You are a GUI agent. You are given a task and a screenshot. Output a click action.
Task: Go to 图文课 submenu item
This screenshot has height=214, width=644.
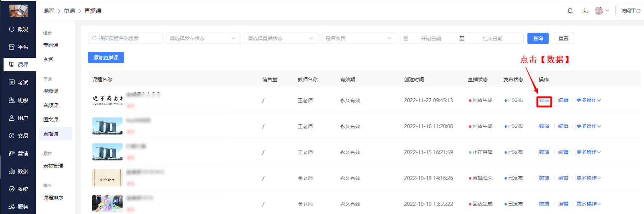(x=51, y=120)
